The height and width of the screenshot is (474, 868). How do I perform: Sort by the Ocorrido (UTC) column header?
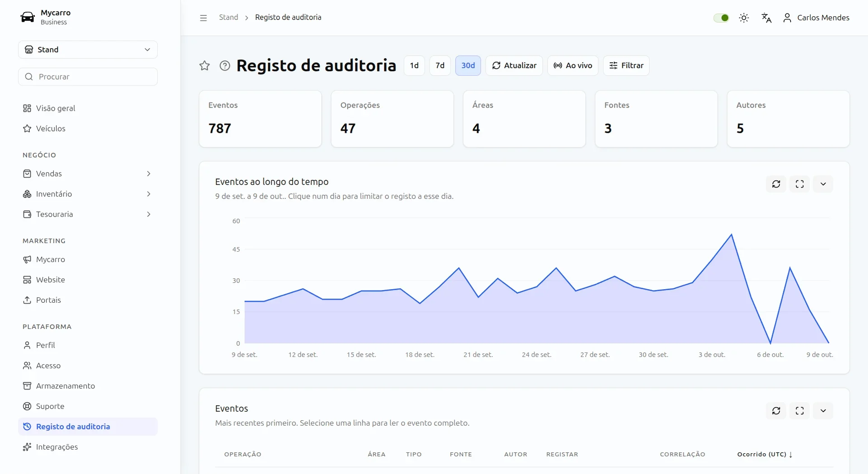[x=765, y=454]
